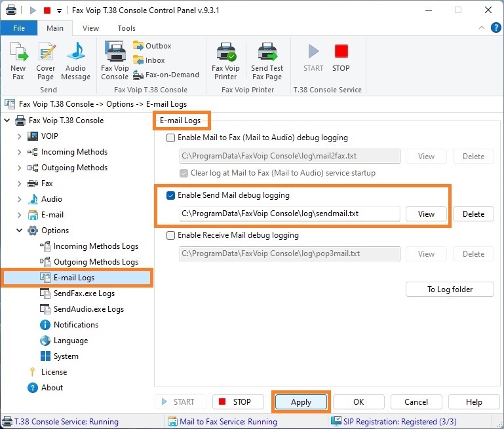Viewport: 504px width, 429px height.
Task: Expand the Outgoing Methods node
Action: (x=19, y=168)
